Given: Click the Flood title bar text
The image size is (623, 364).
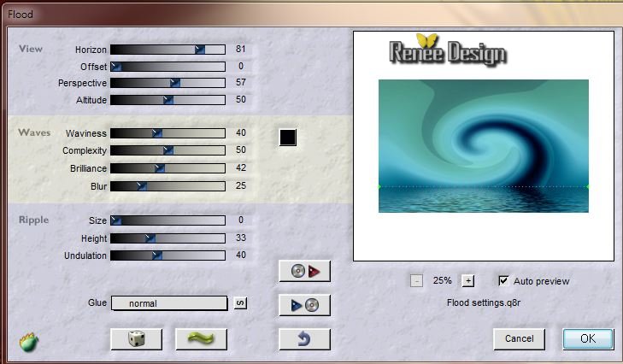Looking at the screenshot, I should 21,15.
